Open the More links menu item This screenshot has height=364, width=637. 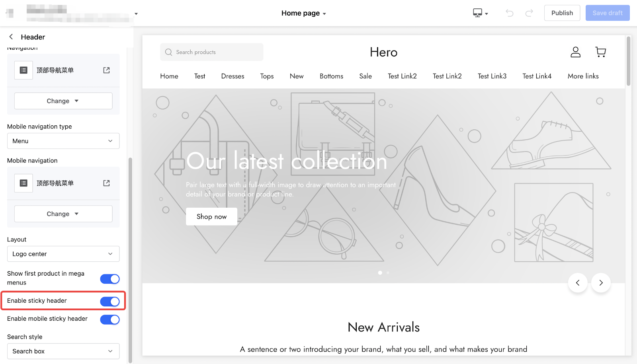point(583,76)
